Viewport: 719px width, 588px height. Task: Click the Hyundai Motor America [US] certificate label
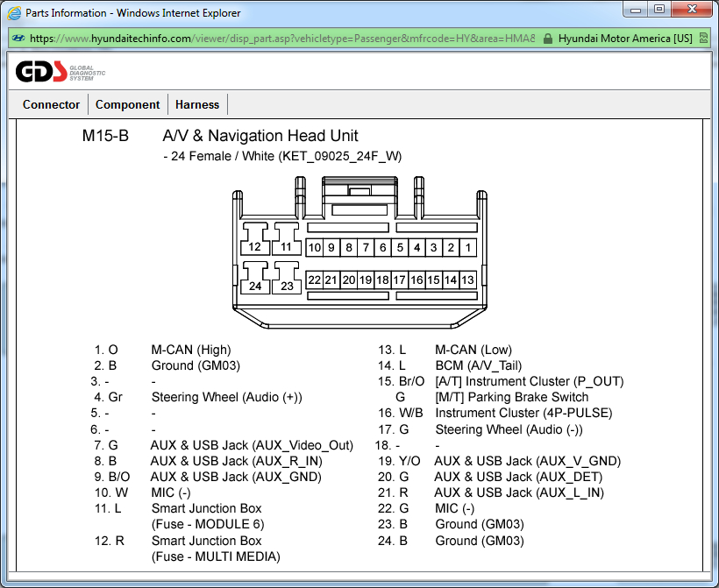click(x=625, y=39)
